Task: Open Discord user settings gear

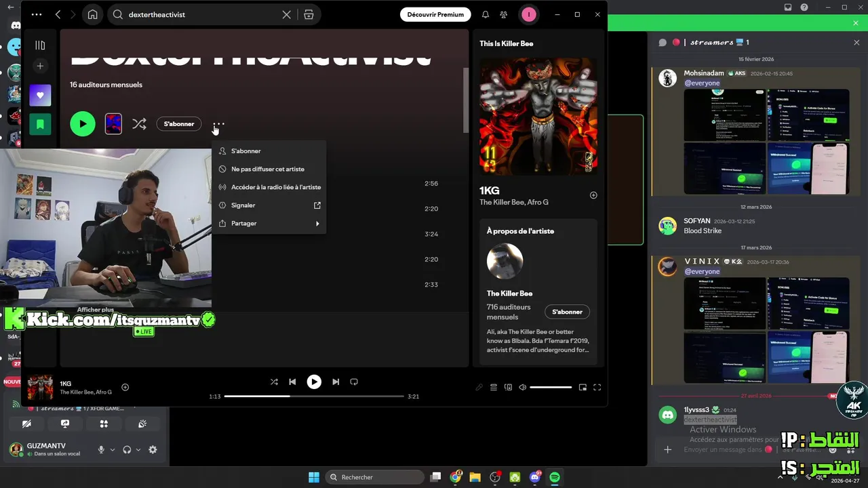Action: (153, 449)
